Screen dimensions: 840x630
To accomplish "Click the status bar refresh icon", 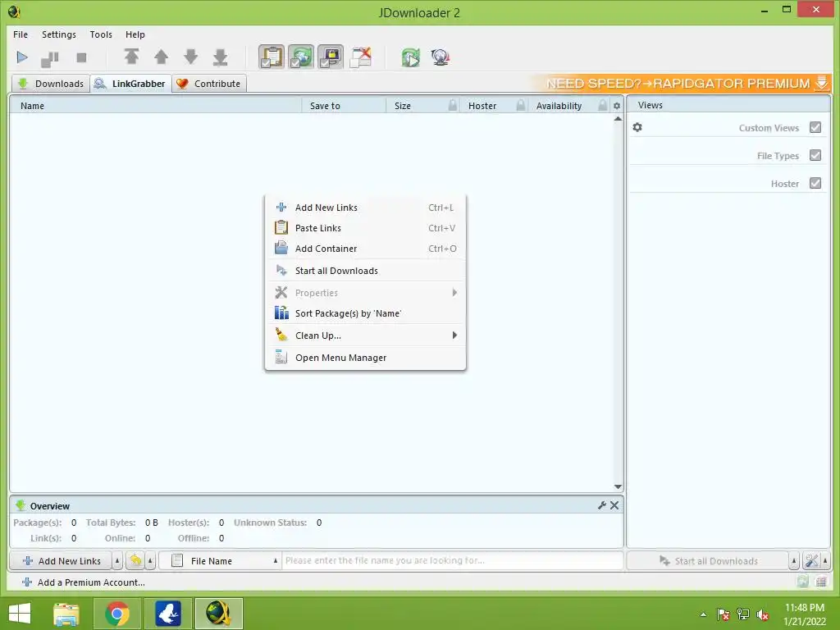I will [802, 582].
